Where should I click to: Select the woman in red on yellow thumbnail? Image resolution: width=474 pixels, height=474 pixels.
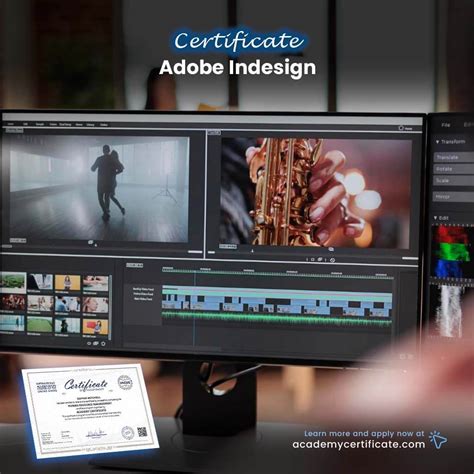tap(95, 327)
